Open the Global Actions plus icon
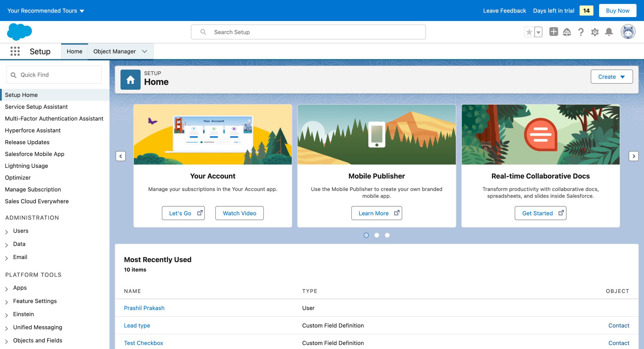 pos(553,32)
